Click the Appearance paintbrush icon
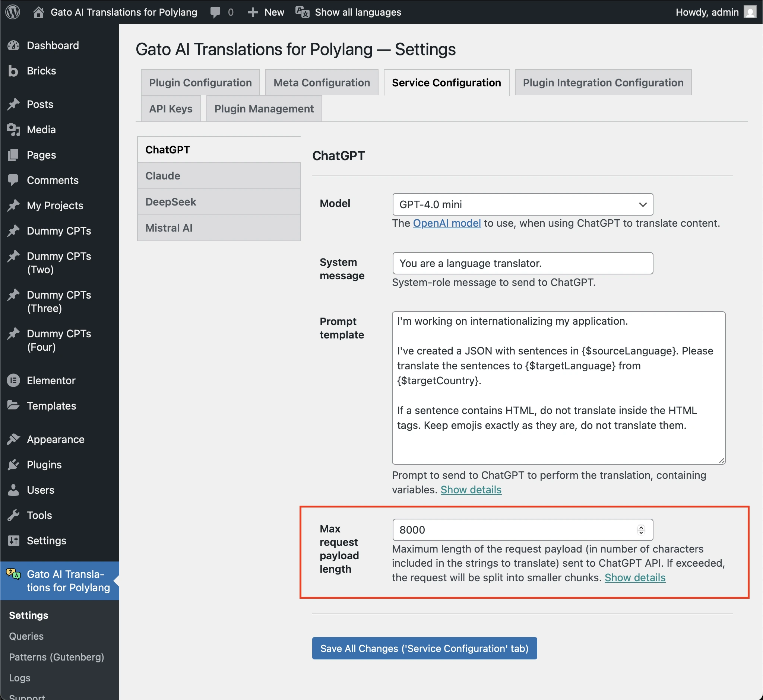This screenshot has width=763, height=700. click(x=13, y=439)
